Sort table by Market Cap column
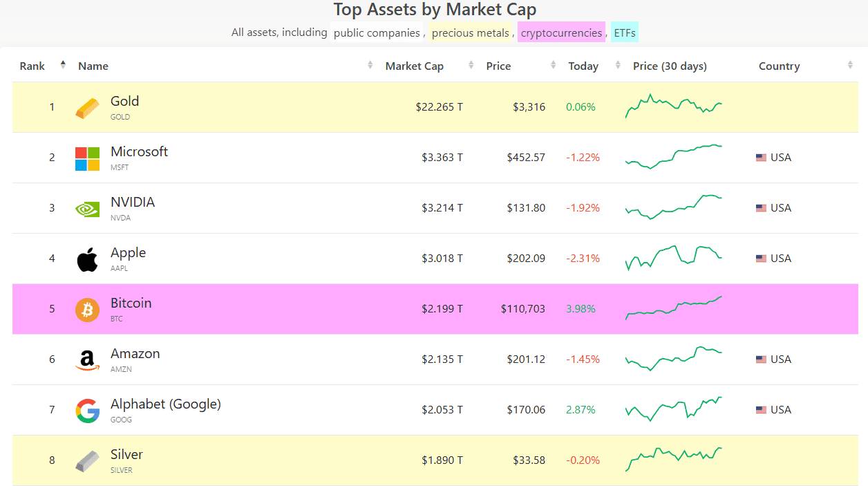 tap(414, 66)
